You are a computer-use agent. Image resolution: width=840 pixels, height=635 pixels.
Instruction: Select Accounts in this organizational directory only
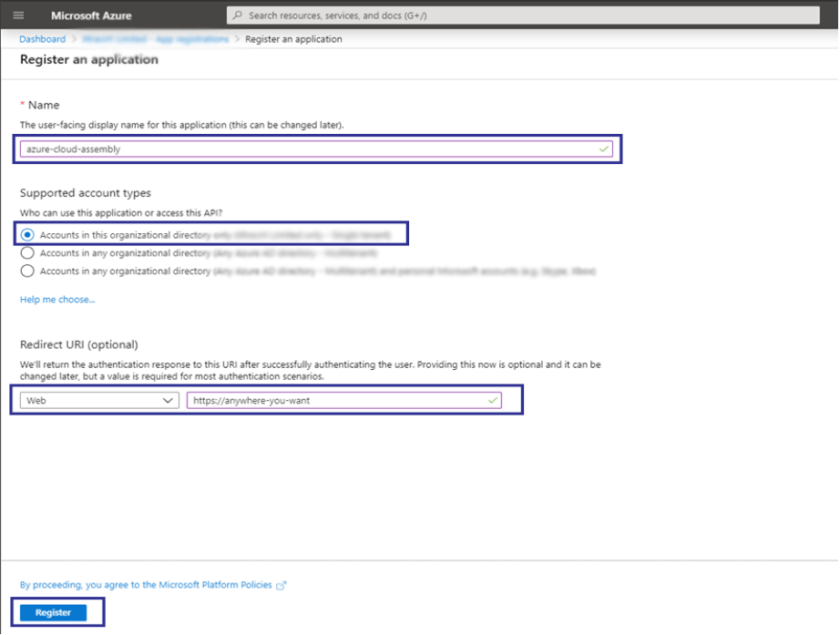(x=27, y=235)
